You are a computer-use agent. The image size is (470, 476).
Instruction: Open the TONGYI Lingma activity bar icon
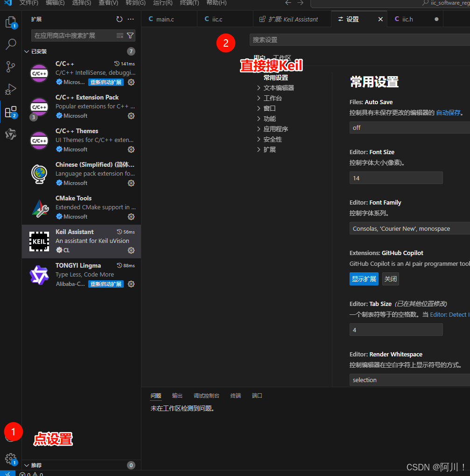[11, 134]
